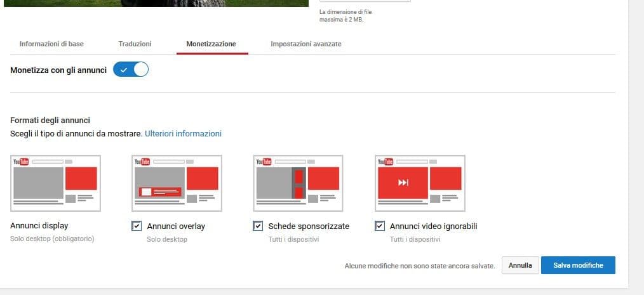The width and height of the screenshot is (644, 295).
Task: Click the 'Annunci display' label text
Action: (39, 226)
